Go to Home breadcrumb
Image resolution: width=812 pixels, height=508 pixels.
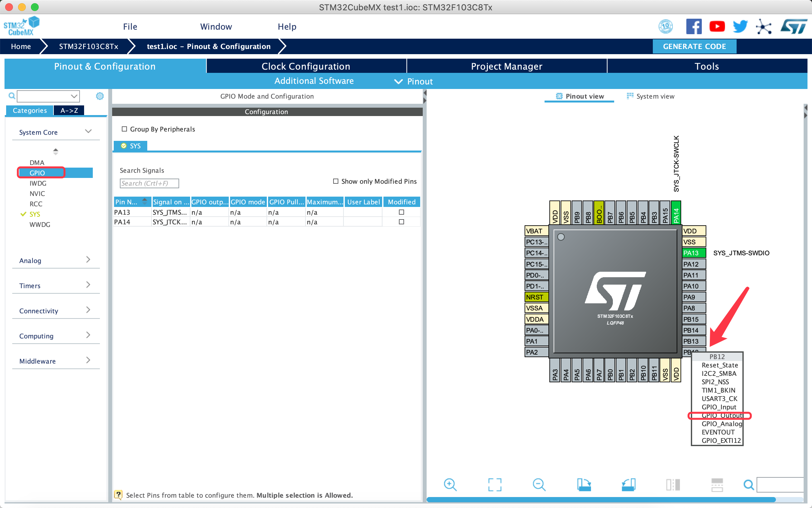pyautogui.click(x=21, y=46)
